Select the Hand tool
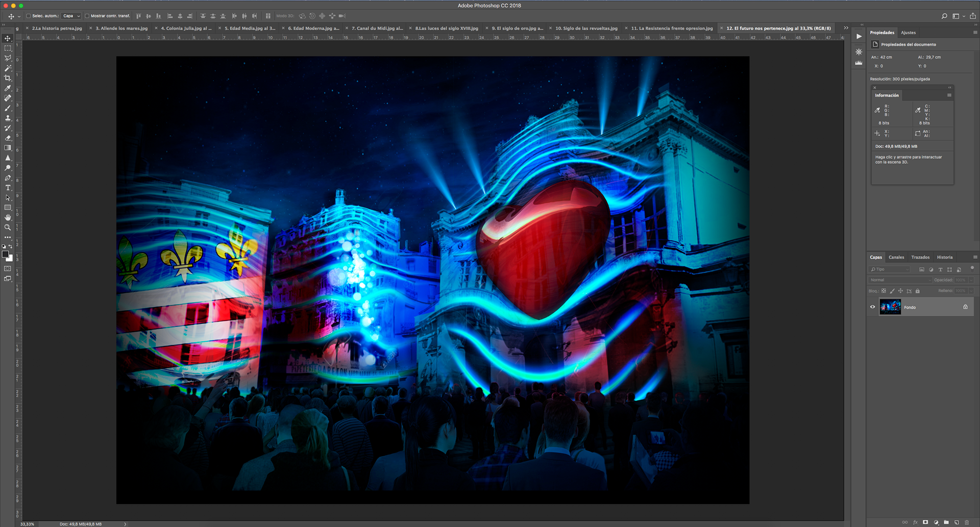Viewport: 980px width, 527px height. (x=8, y=217)
